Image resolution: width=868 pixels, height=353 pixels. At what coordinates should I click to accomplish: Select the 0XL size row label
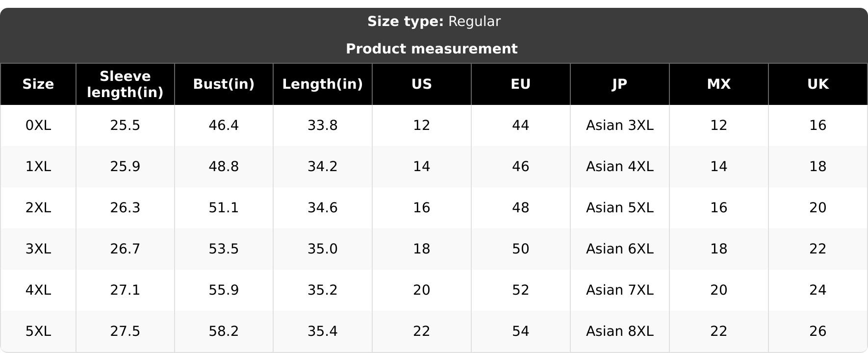[38, 126]
